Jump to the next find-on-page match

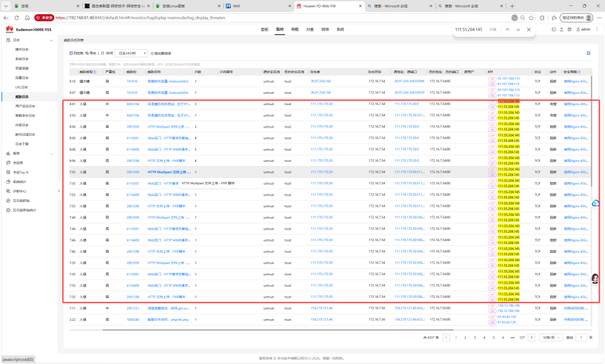[518, 30]
